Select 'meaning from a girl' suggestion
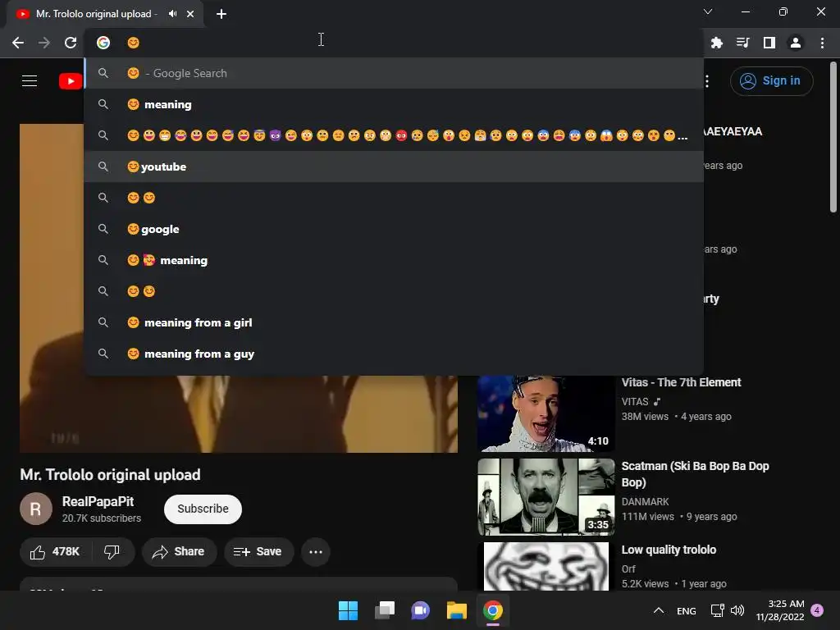Viewport: 840px width, 630px height. point(394,322)
